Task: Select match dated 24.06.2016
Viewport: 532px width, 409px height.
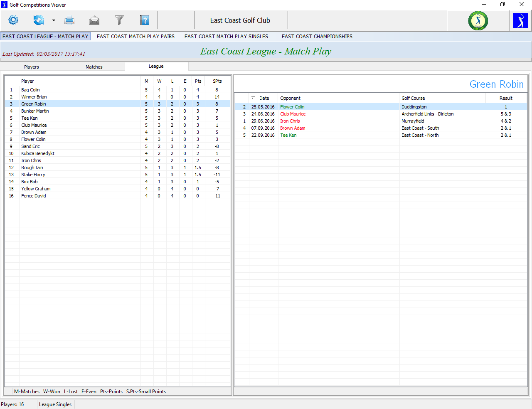Action: point(263,114)
